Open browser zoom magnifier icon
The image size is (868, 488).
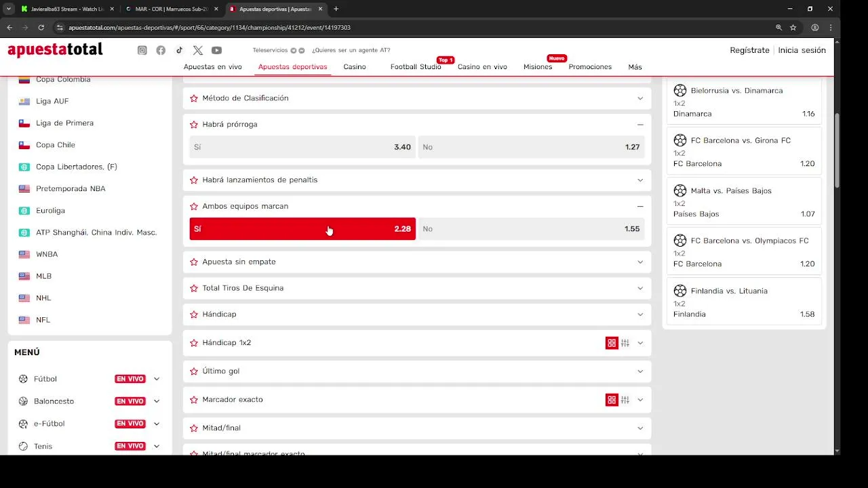778,28
